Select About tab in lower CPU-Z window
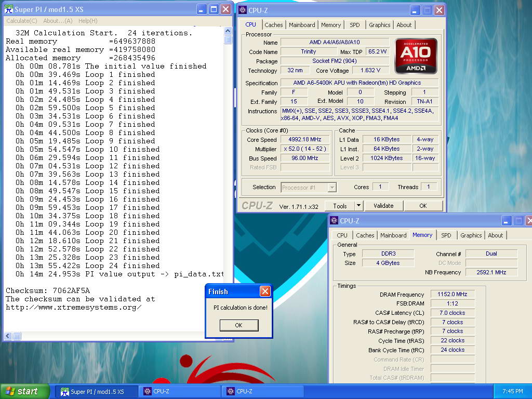Screen dimensions: 532x399 click(x=495, y=235)
